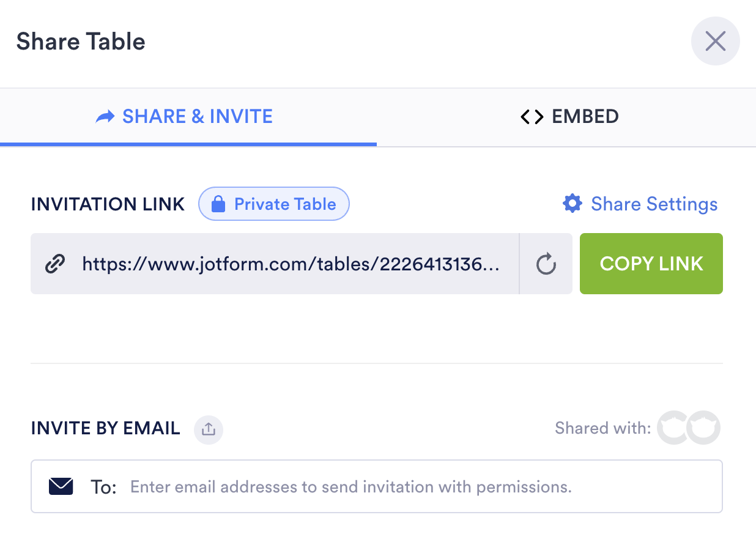Click the Share Settings gear icon

point(573,204)
